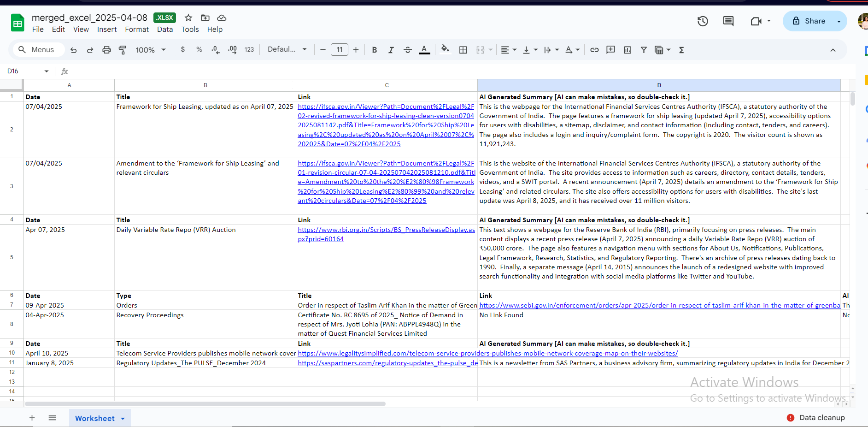Viewport: 868px width, 427px height.
Task: Go to Sheets home logo
Action: [x=18, y=23]
